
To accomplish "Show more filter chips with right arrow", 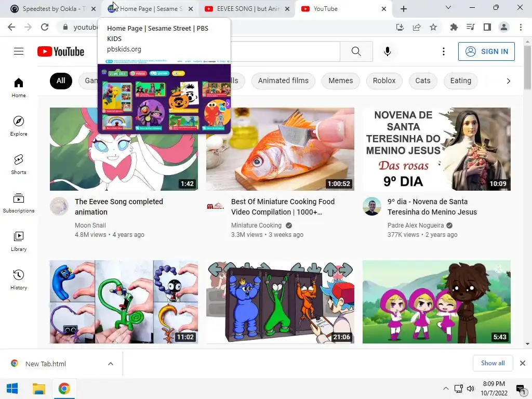I will pyautogui.click(x=508, y=81).
